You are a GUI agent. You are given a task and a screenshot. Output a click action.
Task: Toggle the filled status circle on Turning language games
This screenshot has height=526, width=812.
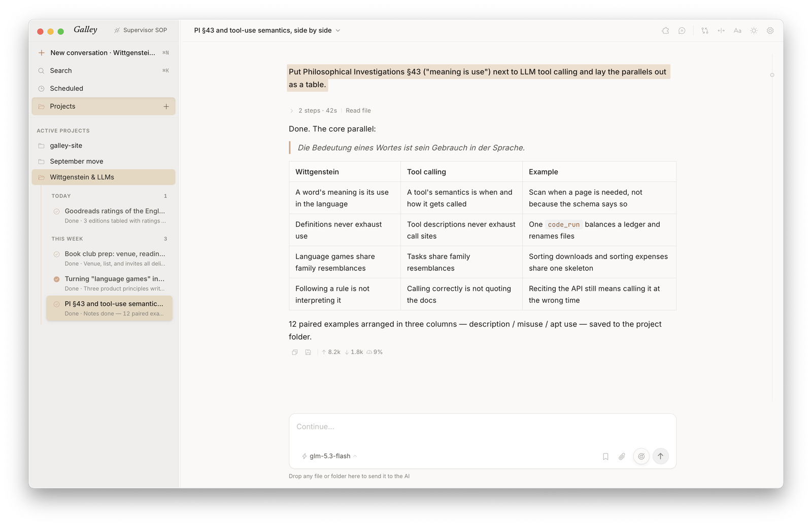[x=57, y=279]
